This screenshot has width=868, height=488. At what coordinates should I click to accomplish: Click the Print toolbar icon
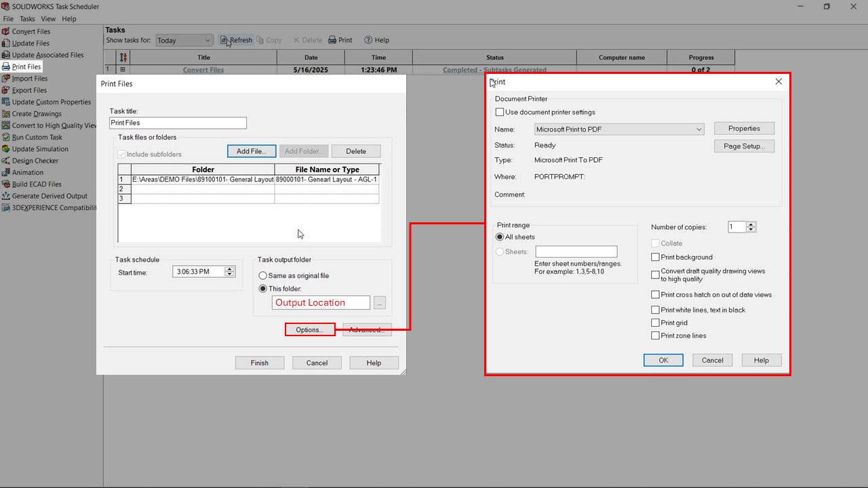[333, 40]
